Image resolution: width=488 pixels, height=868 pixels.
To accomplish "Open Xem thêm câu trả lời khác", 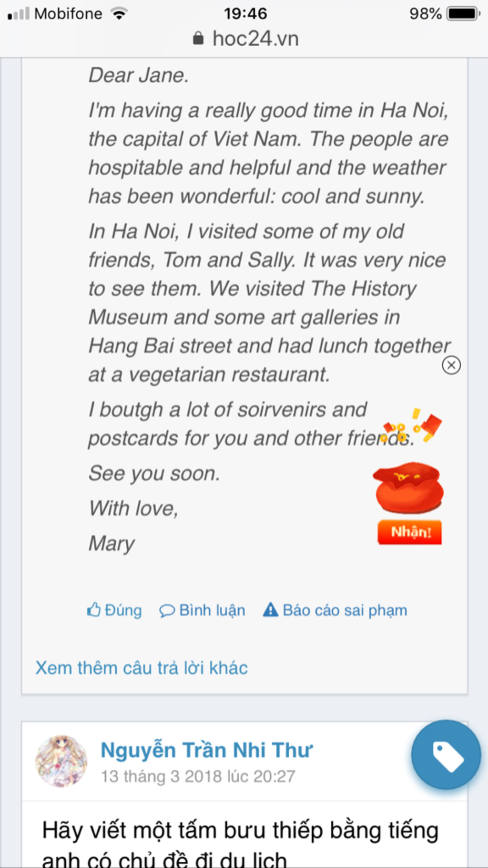I will pos(142,668).
